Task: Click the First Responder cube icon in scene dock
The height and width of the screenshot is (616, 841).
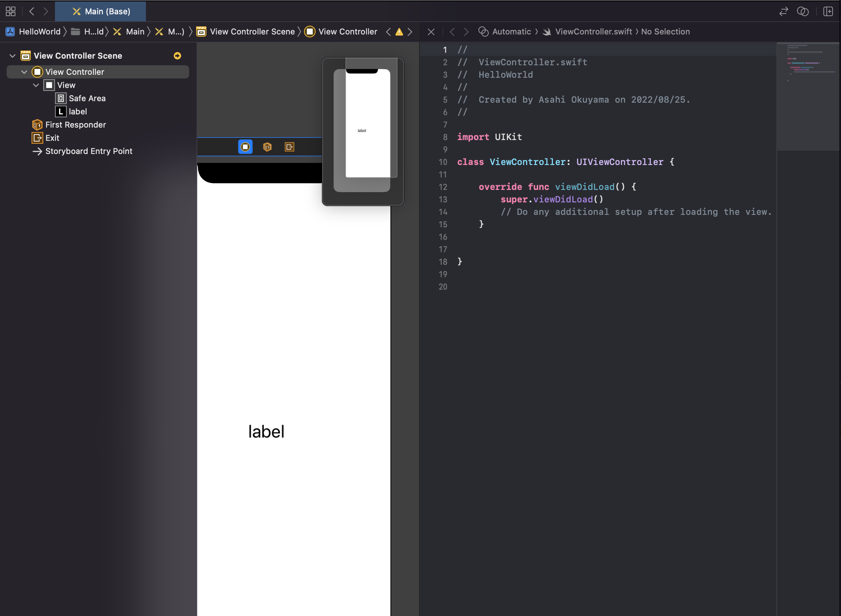Action: click(267, 147)
